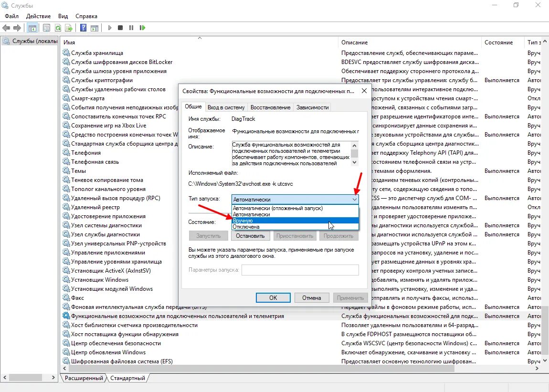Image resolution: width=549 pixels, height=392 pixels.
Task: Select Службы (локальные) in the left tree
Action: [x=30, y=41]
